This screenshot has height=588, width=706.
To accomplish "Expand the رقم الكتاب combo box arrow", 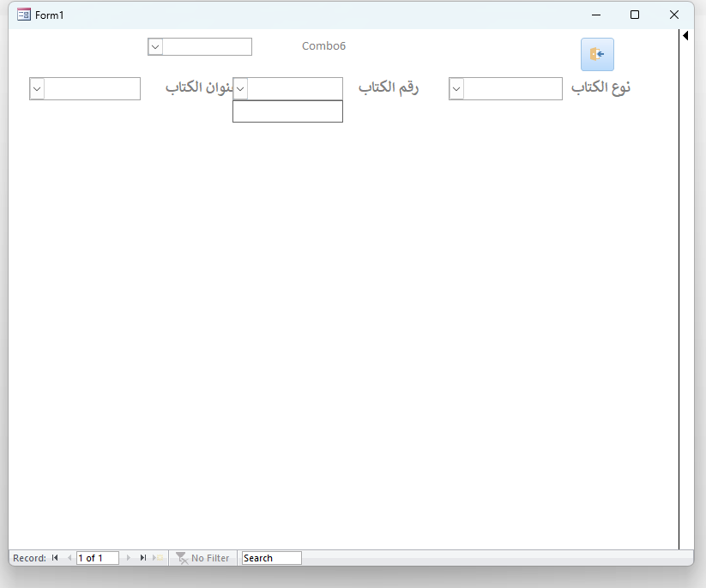I will point(240,88).
